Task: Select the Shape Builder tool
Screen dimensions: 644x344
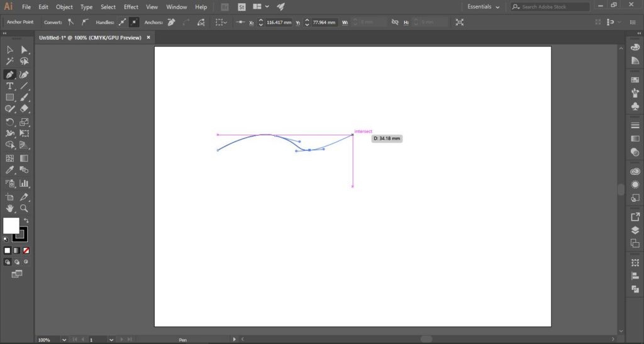Action: click(x=10, y=145)
